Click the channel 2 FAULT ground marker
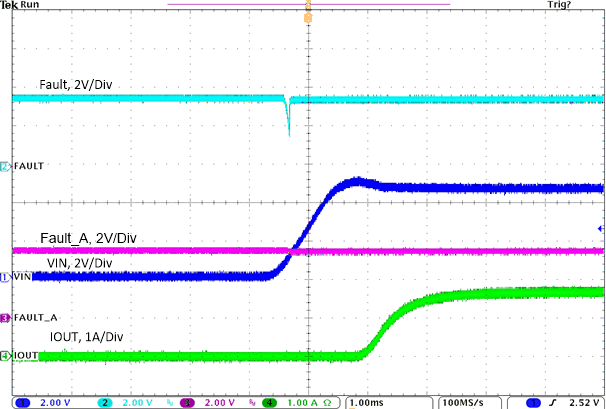The image size is (606, 409). [x=5, y=165]
